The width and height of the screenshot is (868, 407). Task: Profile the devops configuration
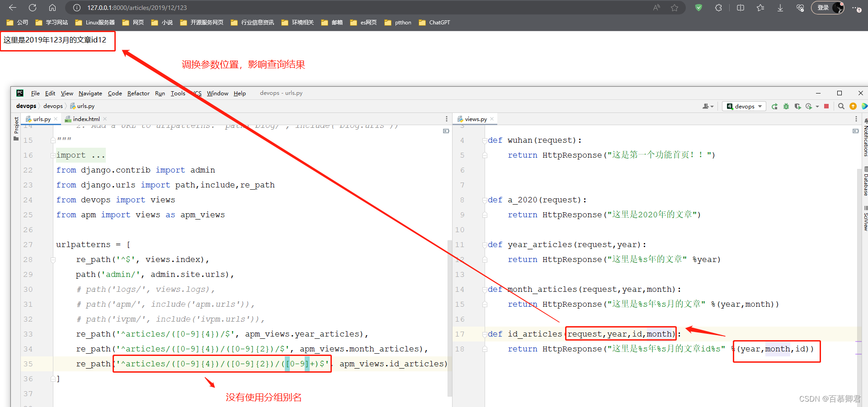pos(809,106)
